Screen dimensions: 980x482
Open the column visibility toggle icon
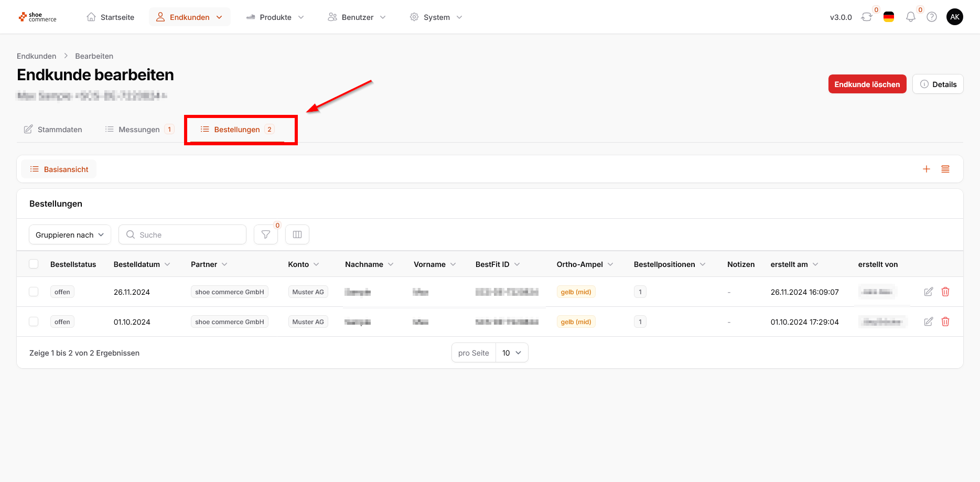click(x=297, y=234)
